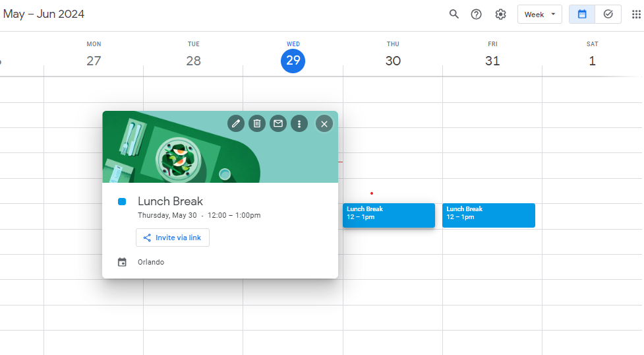Switch to Calendar view toggle
Image resolution: width=644 pixels, height=355 pixels.
click(582, 15)
